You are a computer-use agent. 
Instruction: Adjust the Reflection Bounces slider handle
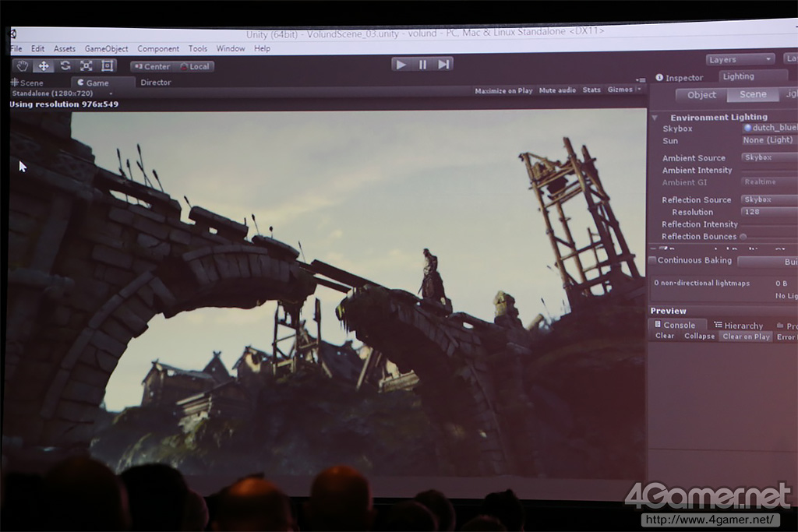pyautogui.click(x=743, y=237)
